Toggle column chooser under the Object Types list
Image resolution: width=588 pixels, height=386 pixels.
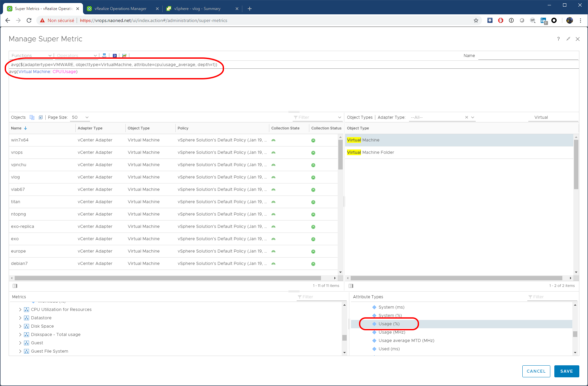(x=351, y=286)
